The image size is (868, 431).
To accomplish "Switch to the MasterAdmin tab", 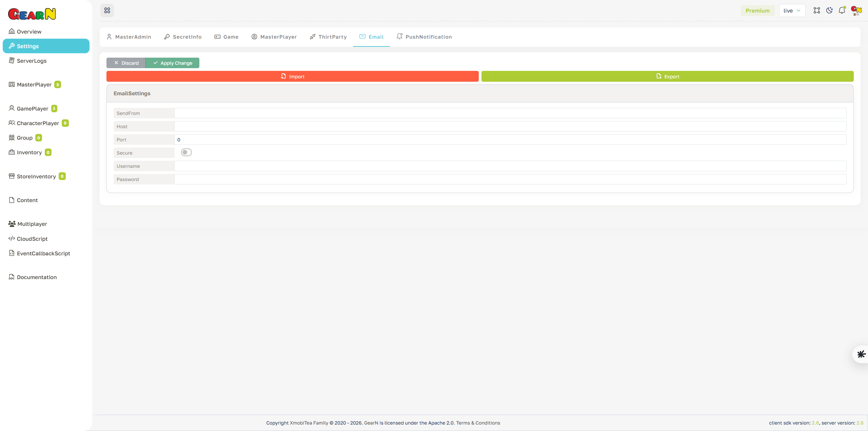I will (x=129, y=37).
